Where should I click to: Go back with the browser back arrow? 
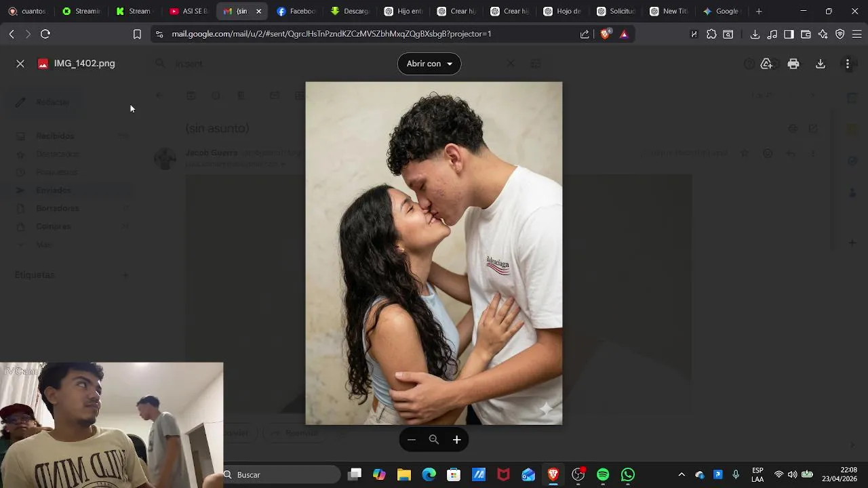12,34
